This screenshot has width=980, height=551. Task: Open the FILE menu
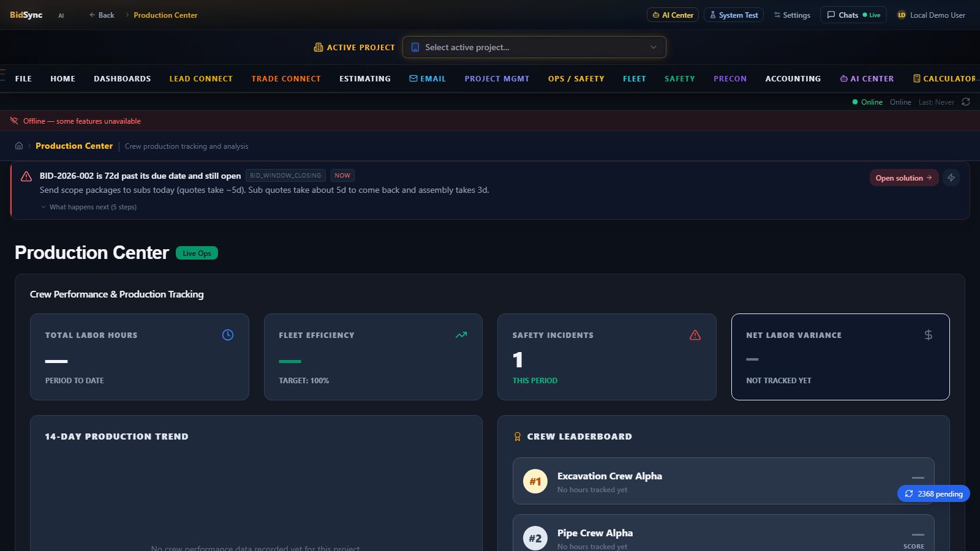click(x=23, y=78)
